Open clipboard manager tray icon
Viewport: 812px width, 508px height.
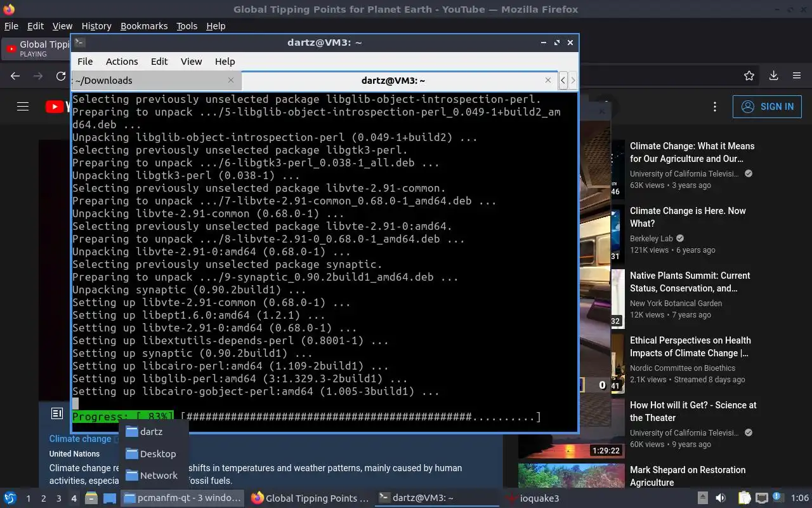pyautogui.click(x=745, y=498)
